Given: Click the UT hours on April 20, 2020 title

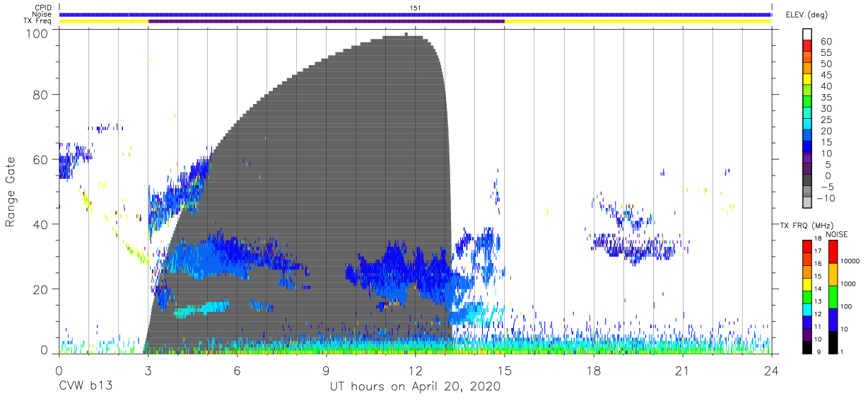Looking at the screenshot, I should 415,387.
